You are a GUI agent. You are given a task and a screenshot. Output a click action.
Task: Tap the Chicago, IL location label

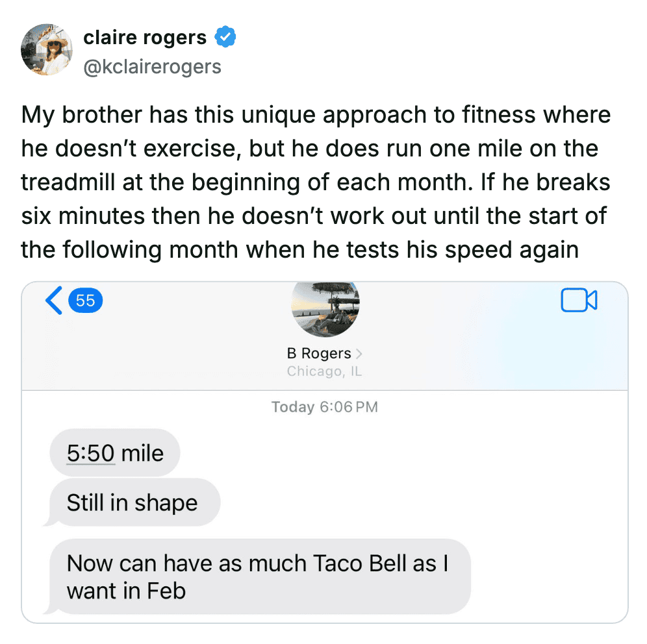pos(324,372)
